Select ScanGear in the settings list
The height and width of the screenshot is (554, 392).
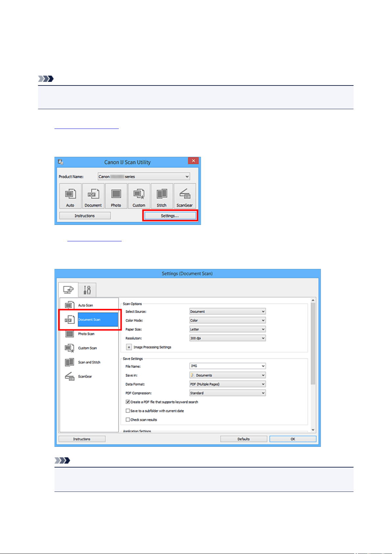tap(89, 376)
